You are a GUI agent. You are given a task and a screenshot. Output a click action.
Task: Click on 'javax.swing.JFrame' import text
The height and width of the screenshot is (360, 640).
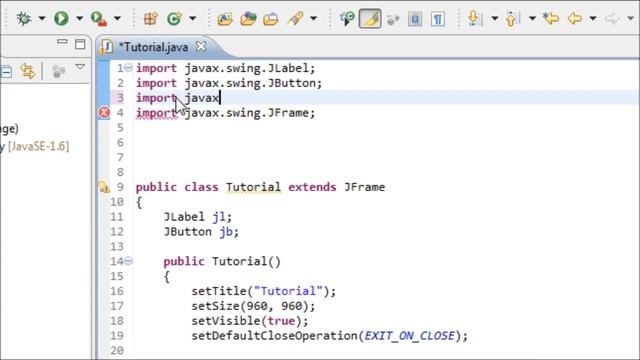pos(246,113)
